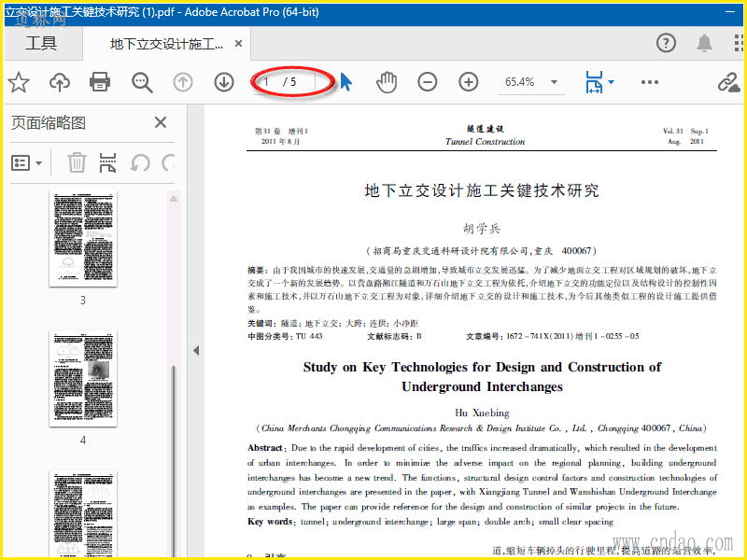Click the 'Study on Key Technologies' heading line
This screenshot has height=560, width=747.
pos(482,367)
